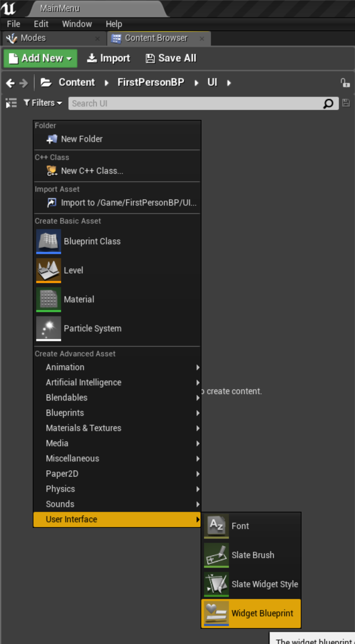Navigate to FirstPersonBP via breadcrumb
355x644 pixels.
point(151,82)
